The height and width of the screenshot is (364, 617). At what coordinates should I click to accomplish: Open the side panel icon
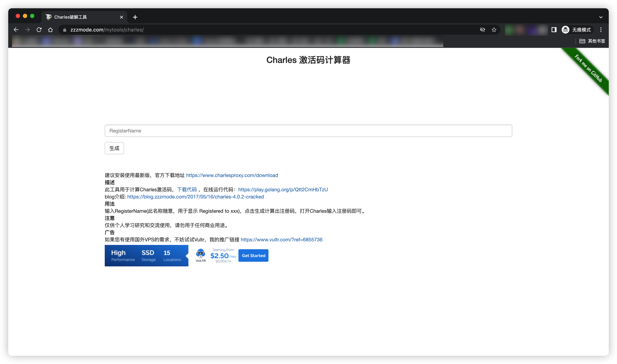(554, 30)
